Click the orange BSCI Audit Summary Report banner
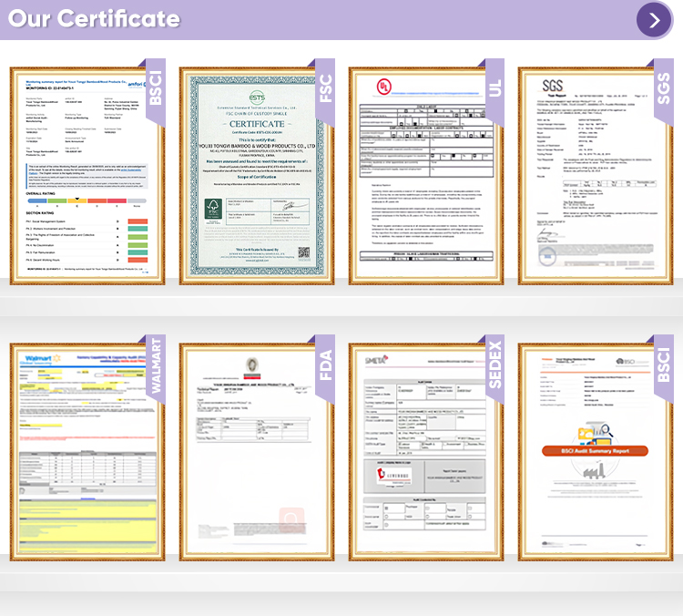Viewport: 683px width, 616px height. pyautogui.click(x=595, y=451)
